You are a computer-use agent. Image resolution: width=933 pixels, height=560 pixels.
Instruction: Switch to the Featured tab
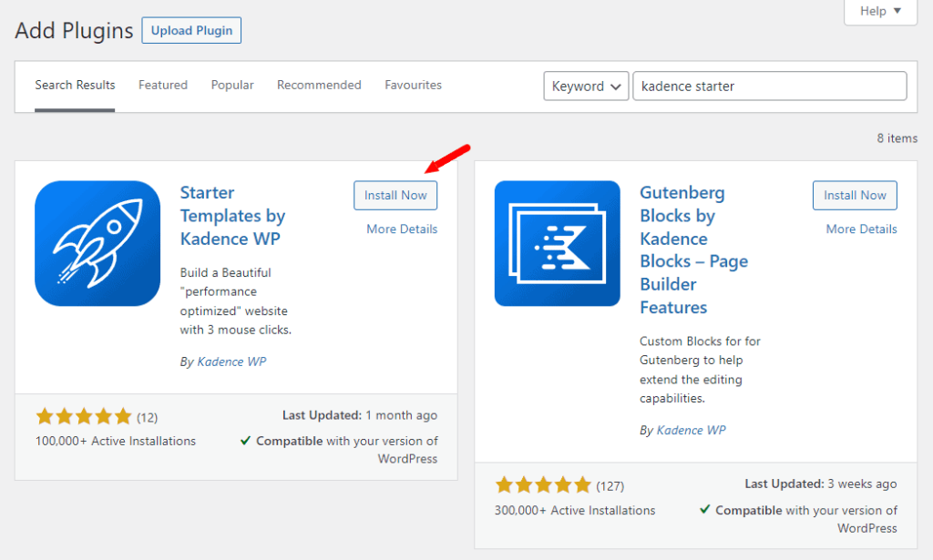163,85
